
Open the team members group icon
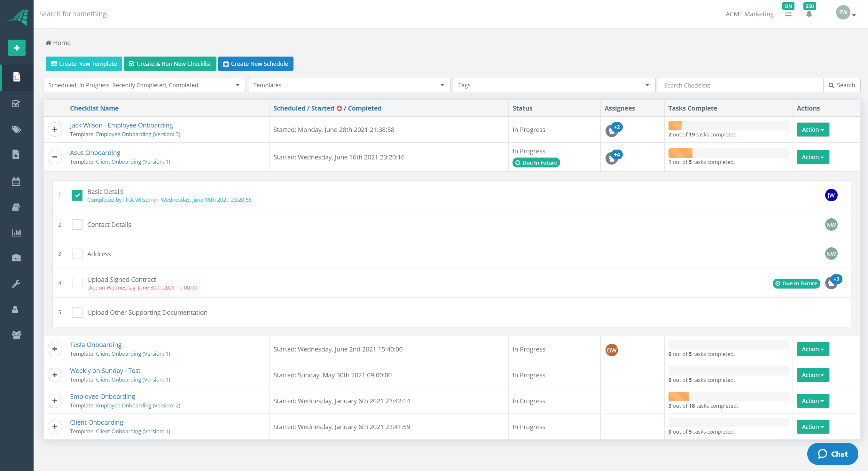coord(17,335)
